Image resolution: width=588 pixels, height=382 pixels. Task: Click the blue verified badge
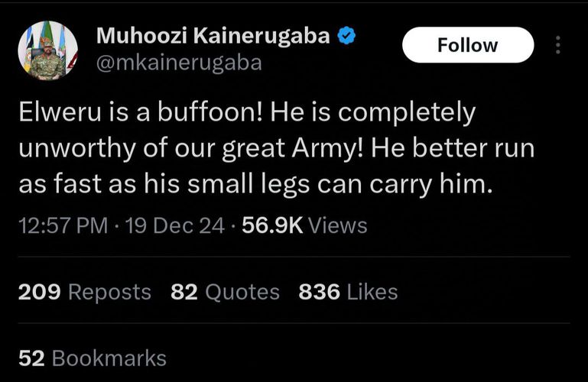[345, 37]
